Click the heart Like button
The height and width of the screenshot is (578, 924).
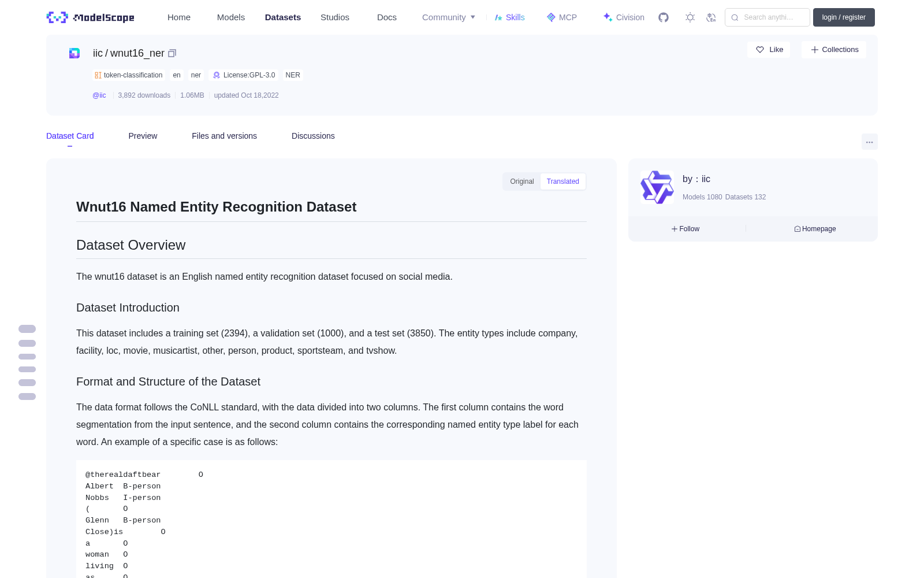769,50
